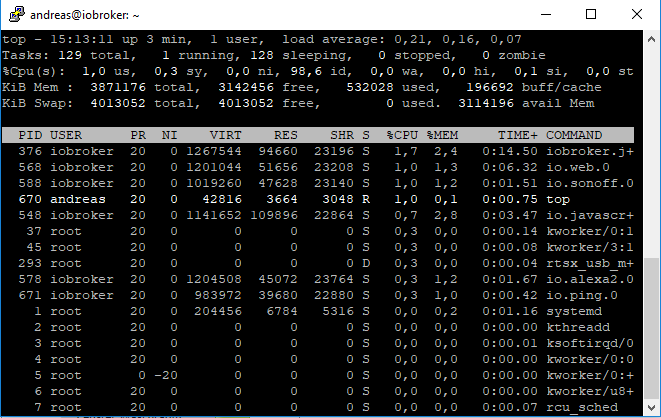This screenshot has height=418, width=661.
Task: Click the kworker/u8+ command entry
Action: pyautogui.click(x=590, y=391)
